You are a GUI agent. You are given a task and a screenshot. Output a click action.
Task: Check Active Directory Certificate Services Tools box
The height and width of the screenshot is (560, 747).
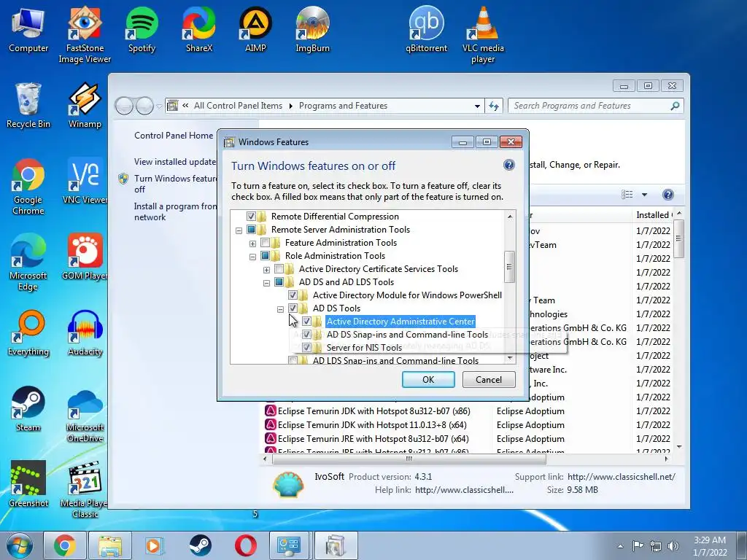tap(279, 269)
